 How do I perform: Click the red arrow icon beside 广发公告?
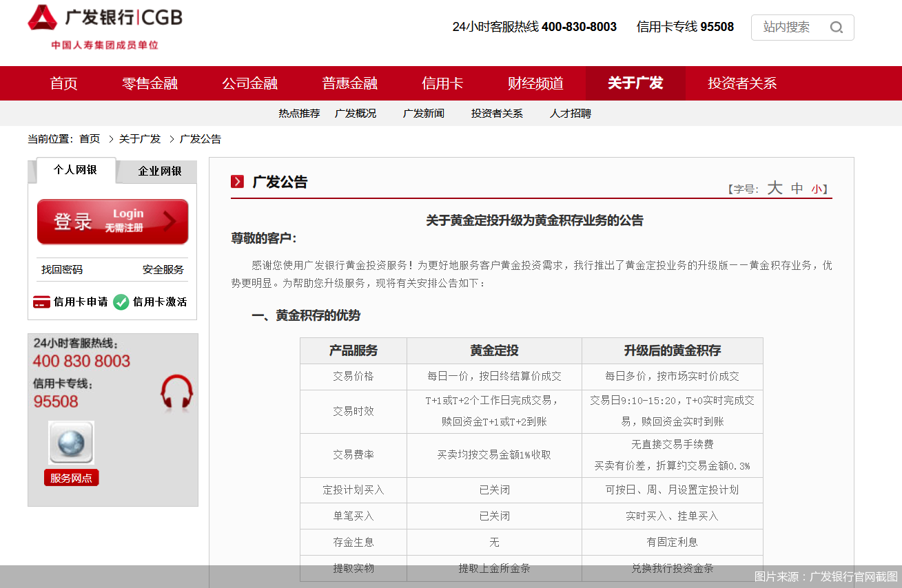coord(238,182)
